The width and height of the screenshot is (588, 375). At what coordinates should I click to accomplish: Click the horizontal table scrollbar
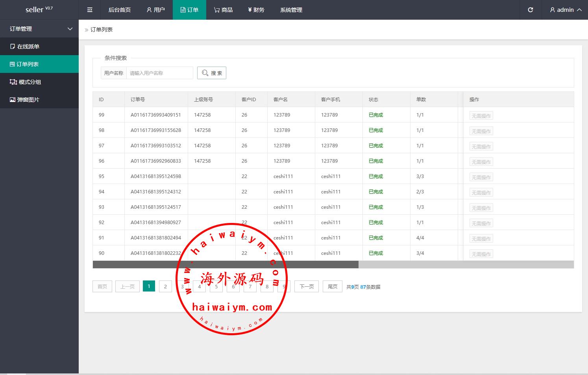coord(226,265)
